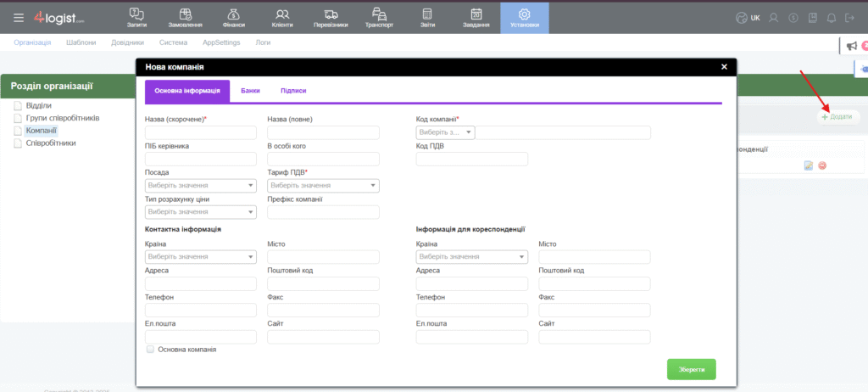The height and width of the screenshot is (392, 868).
Task: Expand the 'Тариф ПДВ' dropdown
Action: click(323, 186)
